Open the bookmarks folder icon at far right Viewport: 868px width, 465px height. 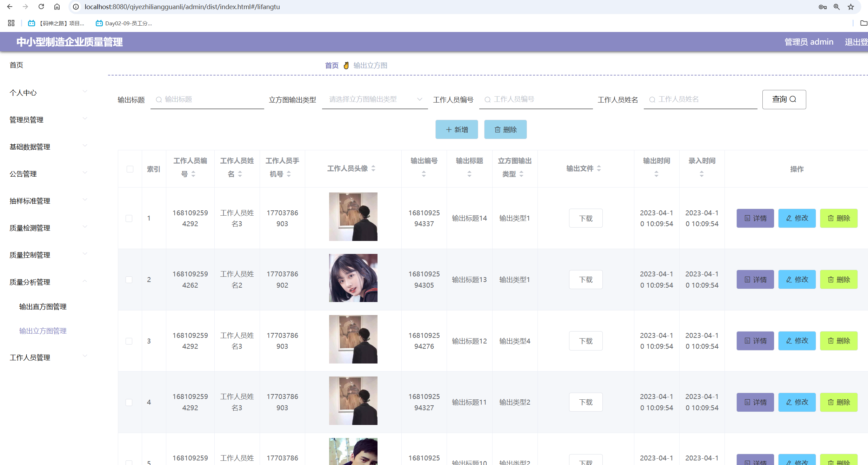pos(863,23)
